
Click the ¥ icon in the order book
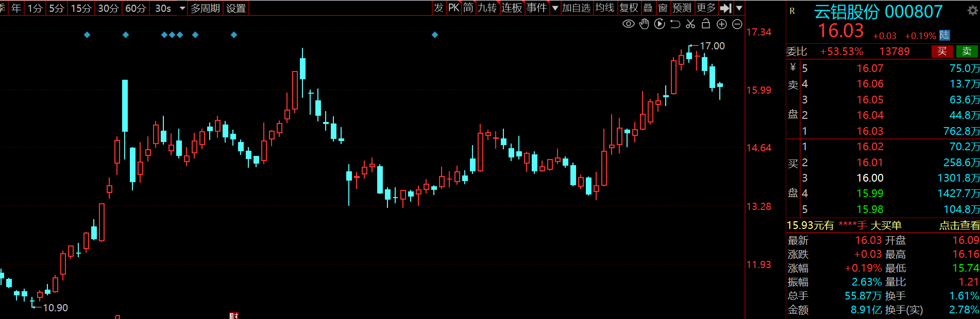[793, 67]
